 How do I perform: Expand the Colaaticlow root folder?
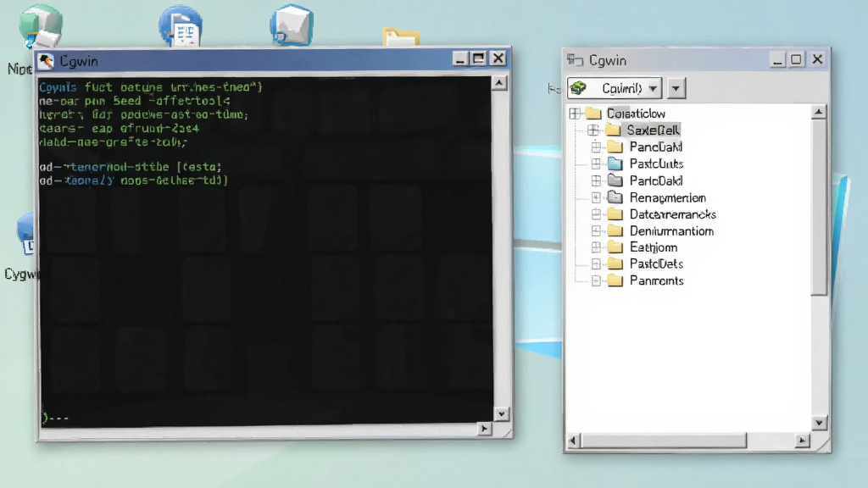click(575, 114)
